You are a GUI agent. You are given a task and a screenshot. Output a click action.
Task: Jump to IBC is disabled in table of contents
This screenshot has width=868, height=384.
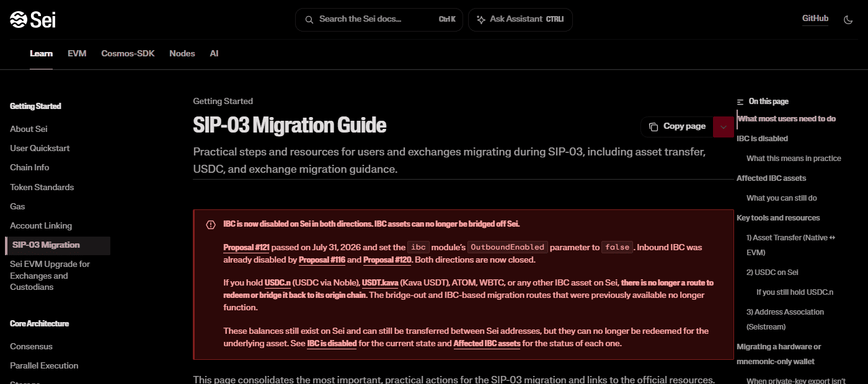[x=762, y=139]
